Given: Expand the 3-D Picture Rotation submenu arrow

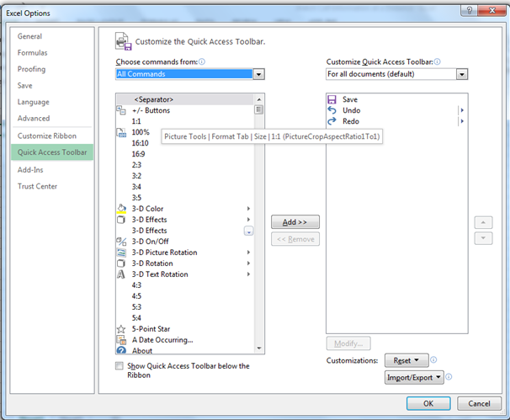Looking at the screenshot, I should click(x=248, y=253).
